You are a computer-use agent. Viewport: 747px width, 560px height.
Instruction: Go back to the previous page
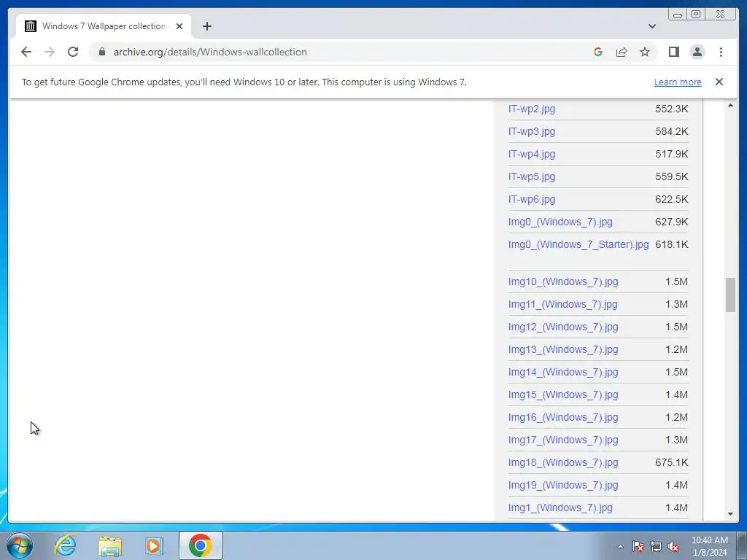point(26,52)
